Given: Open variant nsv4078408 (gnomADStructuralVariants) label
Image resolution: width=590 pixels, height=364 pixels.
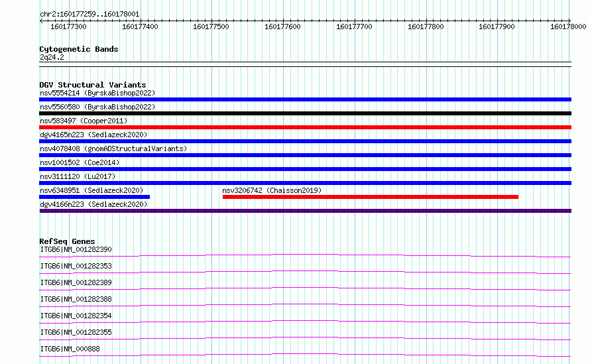Looking at the screenshot, I should click(113, 149).
